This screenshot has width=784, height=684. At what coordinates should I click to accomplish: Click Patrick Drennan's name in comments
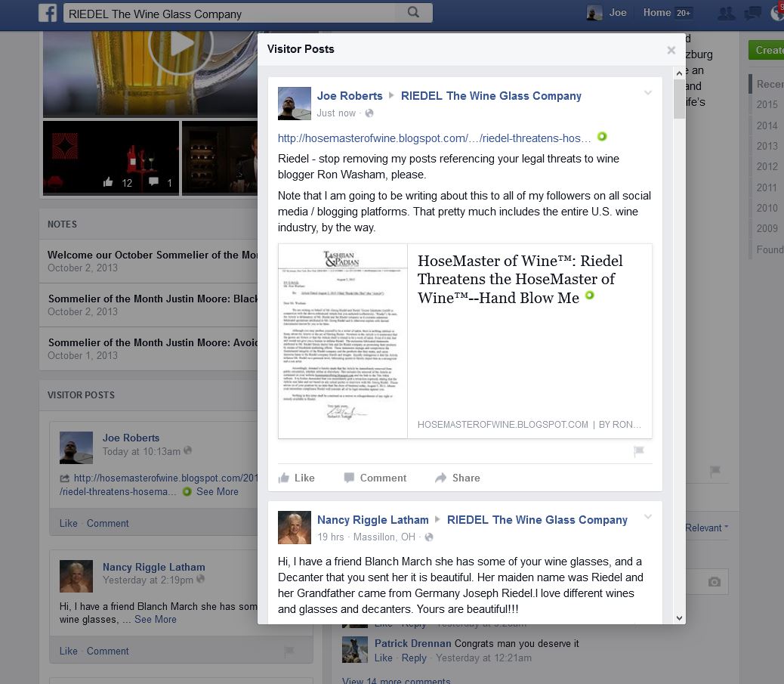point(412,643)
